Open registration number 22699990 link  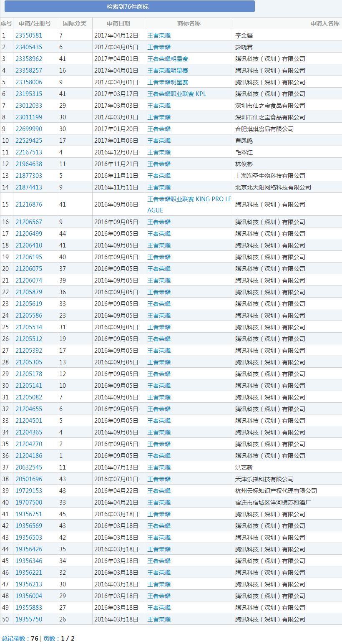(x=29, y=129)
